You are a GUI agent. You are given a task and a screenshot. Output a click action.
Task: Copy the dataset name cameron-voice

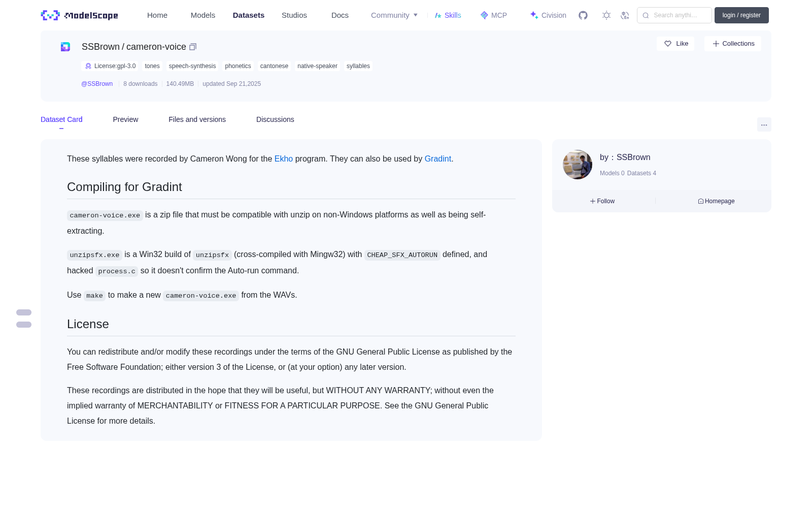(193, 47)
